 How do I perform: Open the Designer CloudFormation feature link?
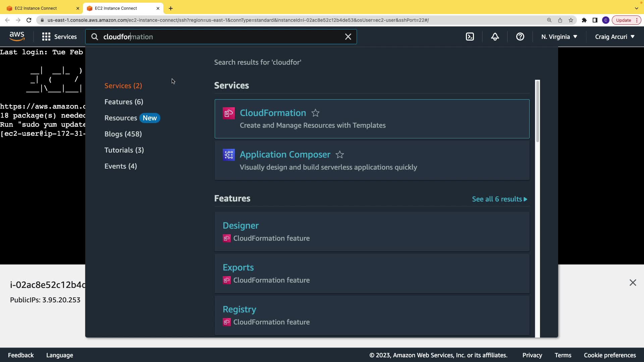(240, 226)
